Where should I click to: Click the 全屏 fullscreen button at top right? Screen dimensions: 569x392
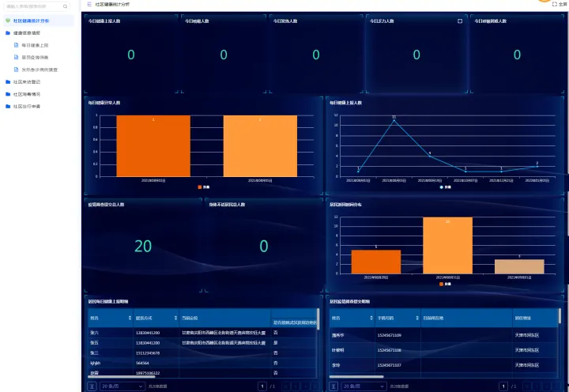coord(560,5)
